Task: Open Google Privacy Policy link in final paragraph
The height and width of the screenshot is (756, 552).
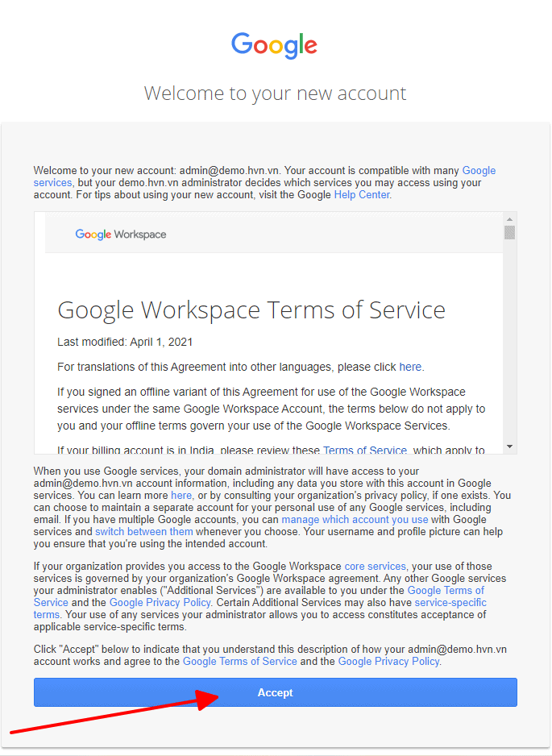Action: [x=388, y=662]
